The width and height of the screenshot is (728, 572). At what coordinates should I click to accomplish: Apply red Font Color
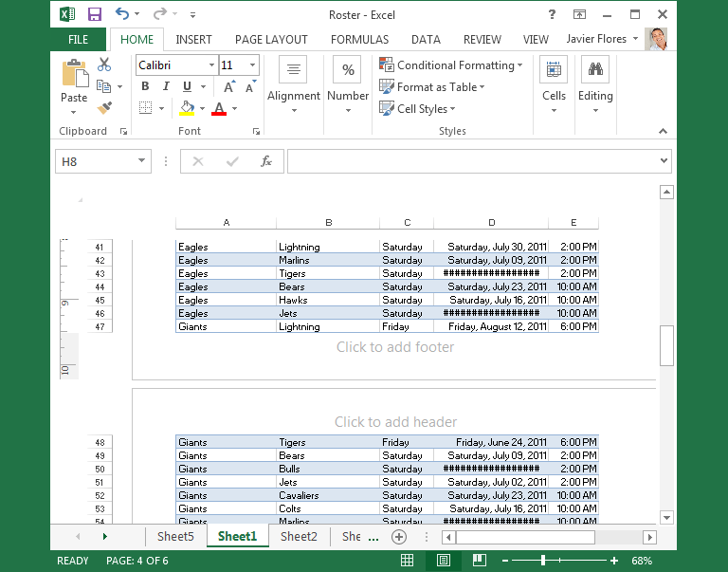(219, 108)
